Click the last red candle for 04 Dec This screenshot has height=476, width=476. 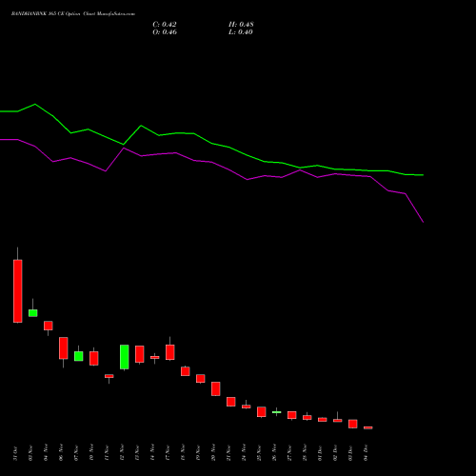(x=368, y=427)
